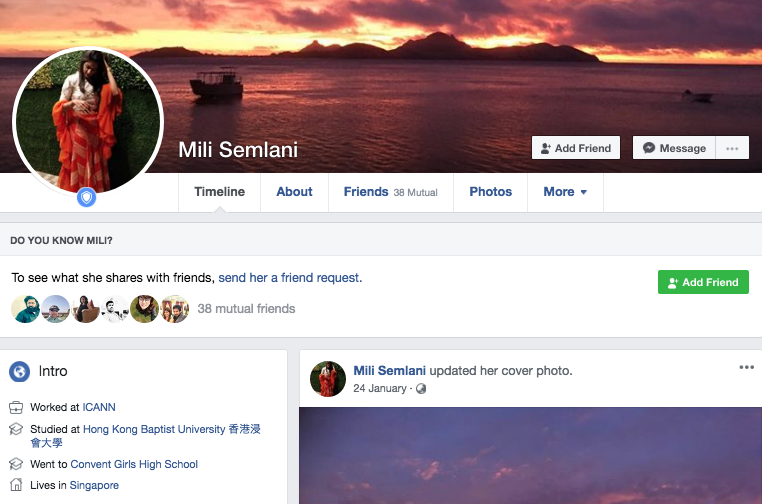Click the Message button on cover
Viewport: 762px width, 504px height.
click(674, 148)
